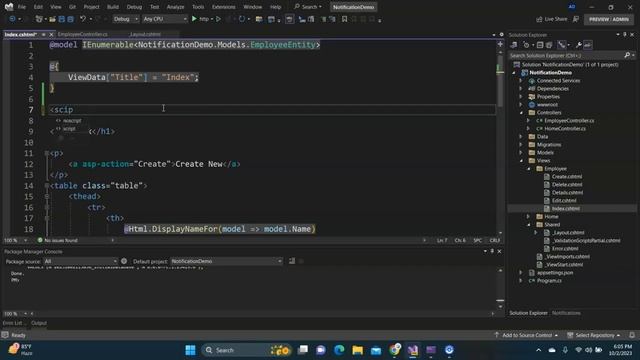
Task: Select appsettings.json in Solution Explorer
Action: pyautogui.click(x=555, y=273)
